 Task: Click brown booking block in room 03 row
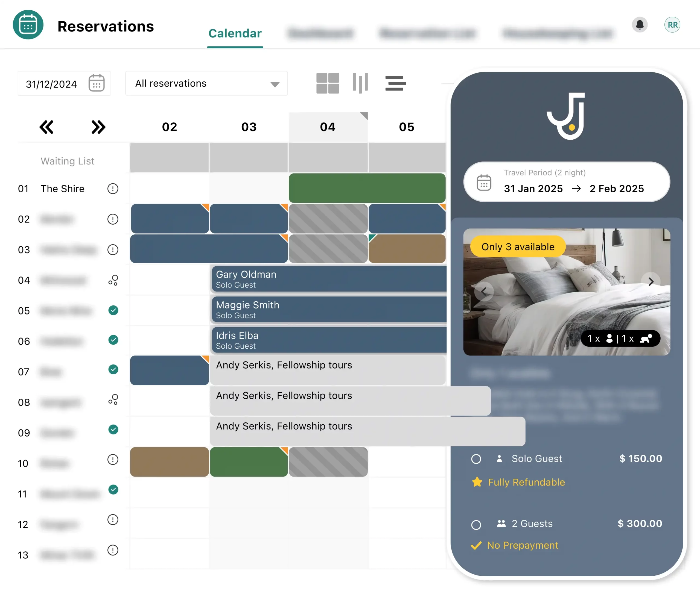(x=407, y=249)
